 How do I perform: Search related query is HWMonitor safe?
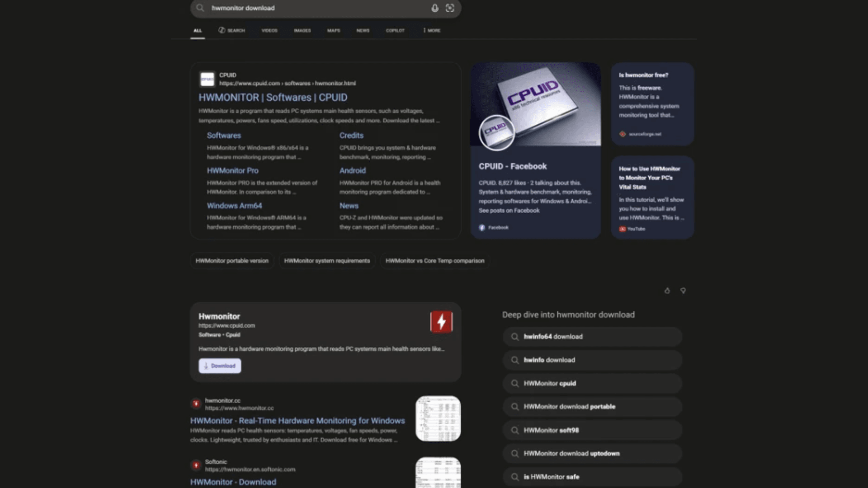pos(592,477)
